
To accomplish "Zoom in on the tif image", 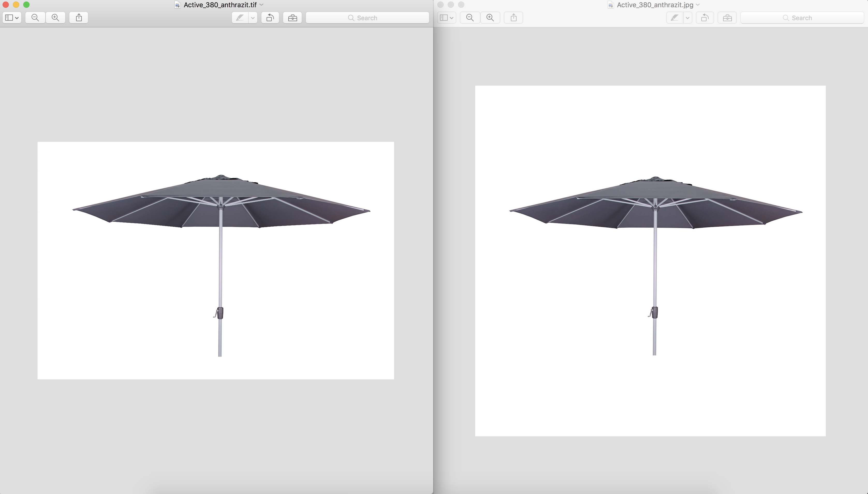I will click(x=55, y=18).
